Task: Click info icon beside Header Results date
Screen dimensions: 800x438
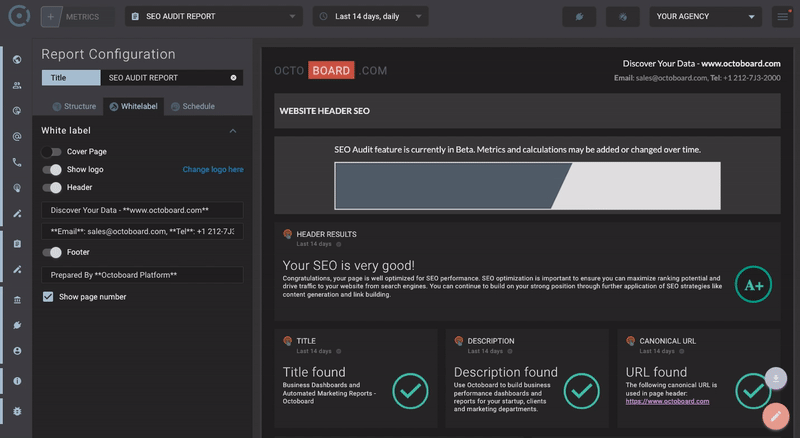Action: point(339,244)
